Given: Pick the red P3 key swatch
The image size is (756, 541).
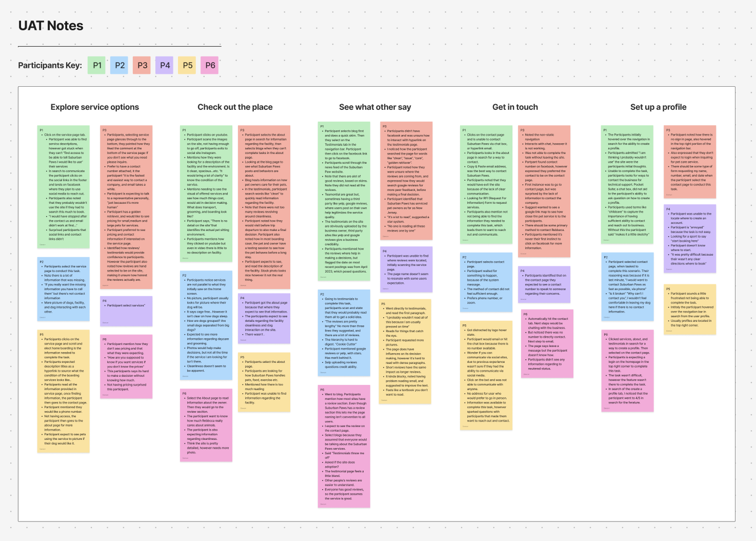Looking at the screenshot, I should [x=142, y=65].
